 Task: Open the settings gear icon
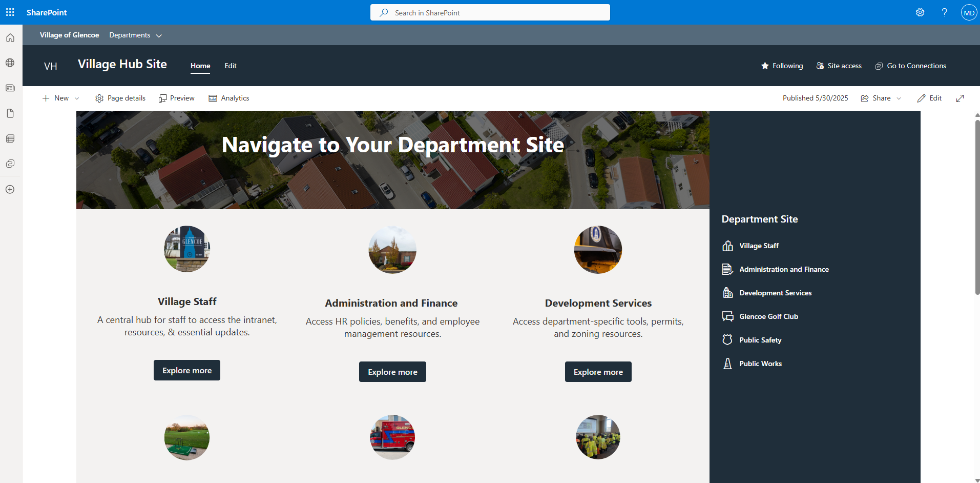[920, 12]
